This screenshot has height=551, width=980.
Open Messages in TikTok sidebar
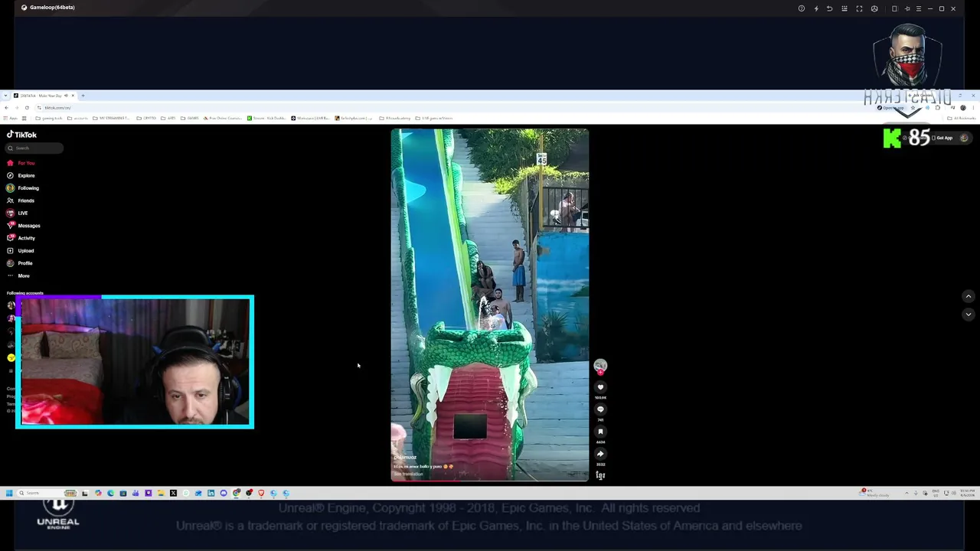[x=24, y=226]
